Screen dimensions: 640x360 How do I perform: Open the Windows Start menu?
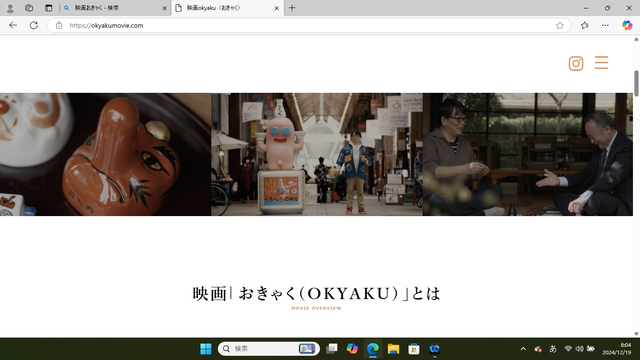point(206,349)
